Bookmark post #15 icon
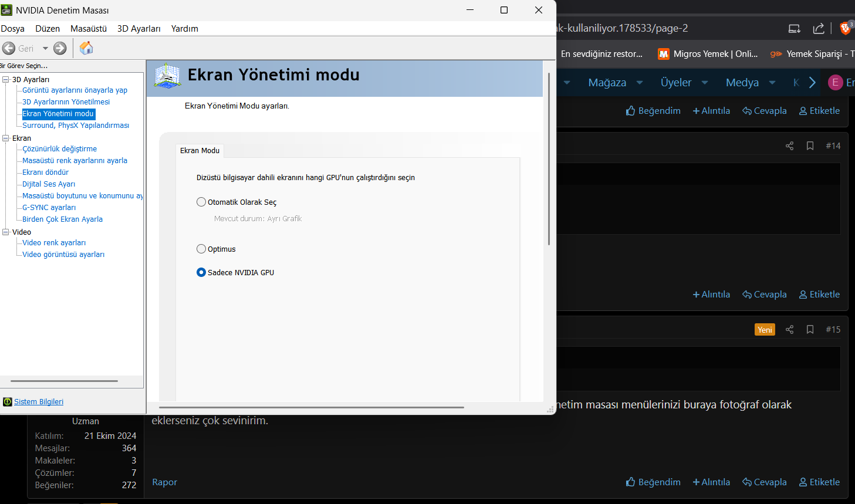 [810, 330]
